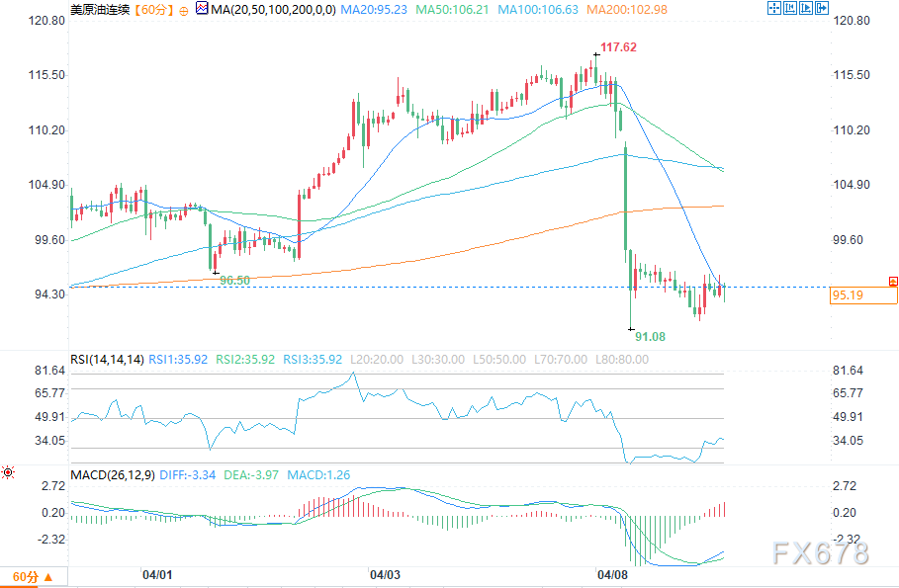Viewport: 899px width, 588px height.
Task: Click the RSI(14,14,14) indicator label
Action: click(108, 359)
